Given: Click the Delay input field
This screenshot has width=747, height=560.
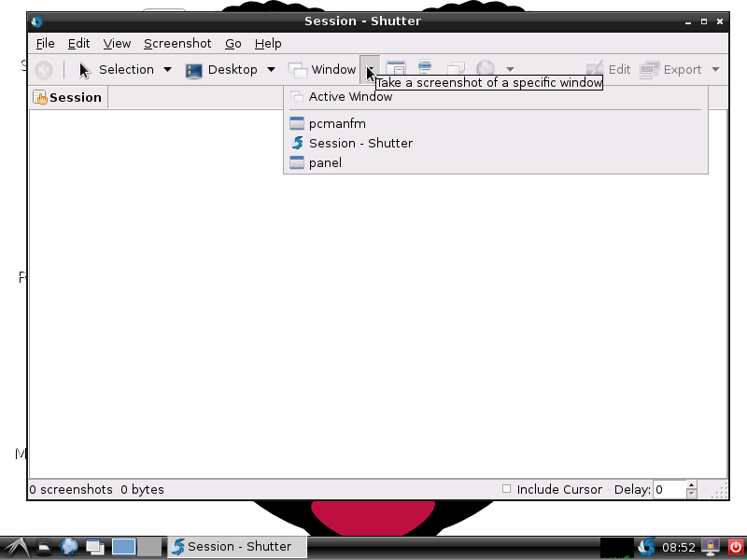Looking at the screenshot, I should tap(669, 489).
